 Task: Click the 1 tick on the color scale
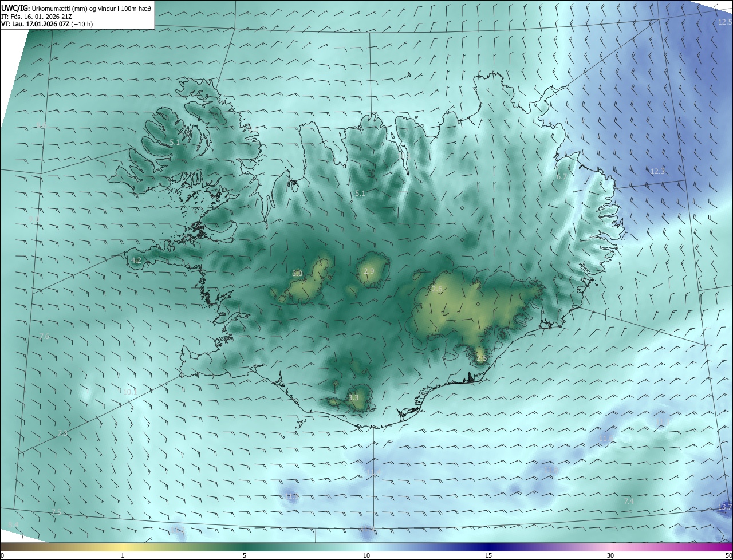[x=123, y=555]
